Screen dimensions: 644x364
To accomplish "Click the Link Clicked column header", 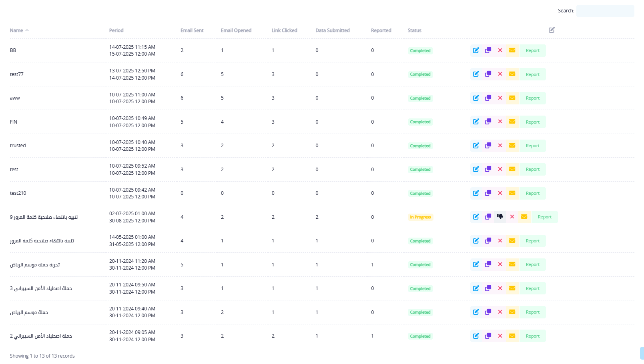I will pos(284,30).
